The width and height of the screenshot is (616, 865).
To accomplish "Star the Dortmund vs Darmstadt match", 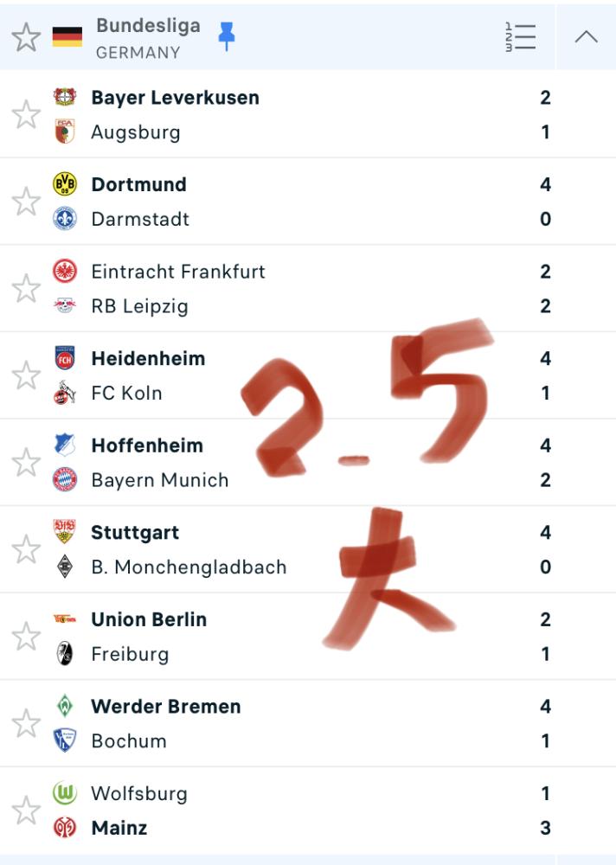I will (26, 202).
